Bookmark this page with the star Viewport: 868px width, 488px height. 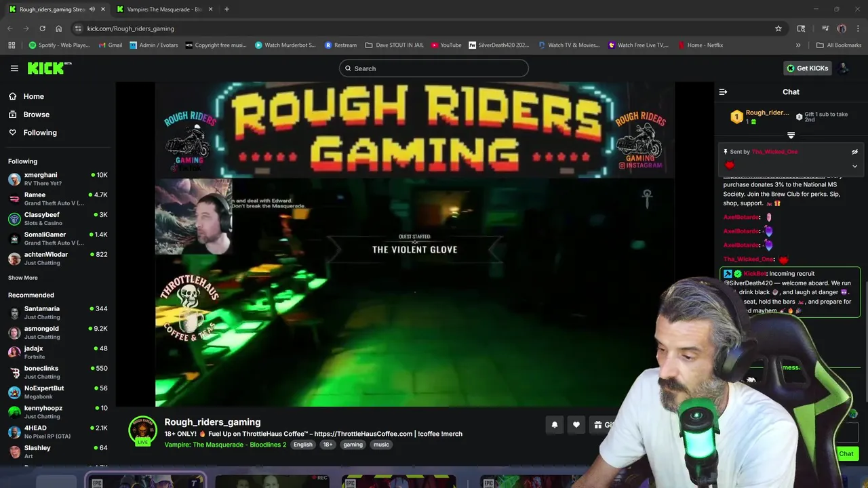(778, 28)
